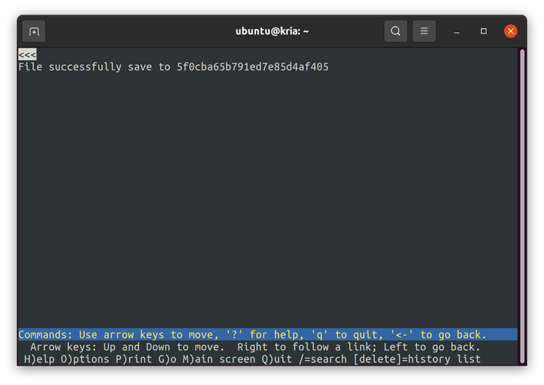
Task: Click the H)elp command in bottom line
Action: click(40, 359)
